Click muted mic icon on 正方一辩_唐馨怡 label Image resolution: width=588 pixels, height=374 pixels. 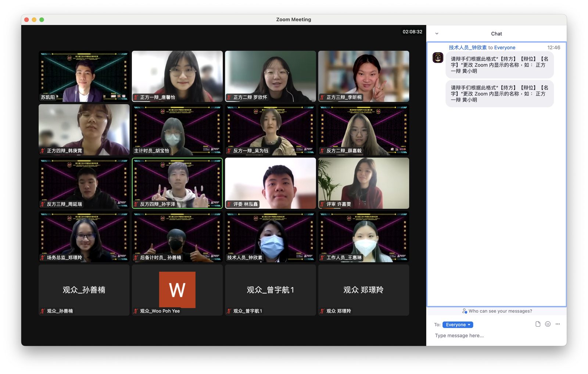pos(136,97)
